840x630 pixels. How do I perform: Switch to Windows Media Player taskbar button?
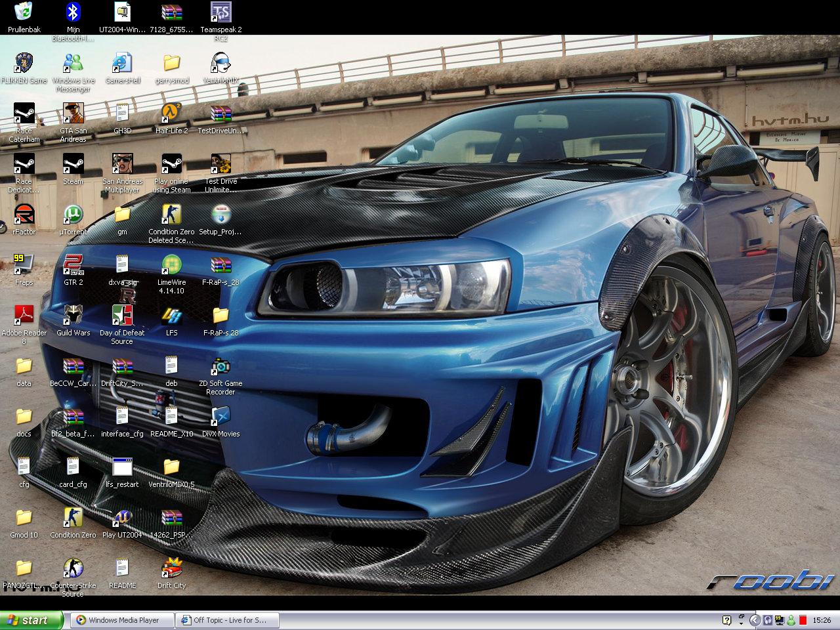tap(123, 620)
